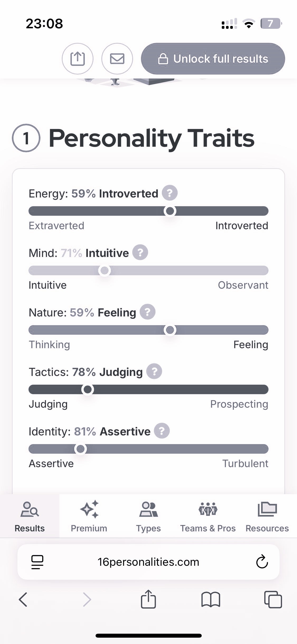Image resolution: width=297 pixels, height=644 pixels.
Task: Open help icon next to Energy Introverted
Action: [169, 193]
